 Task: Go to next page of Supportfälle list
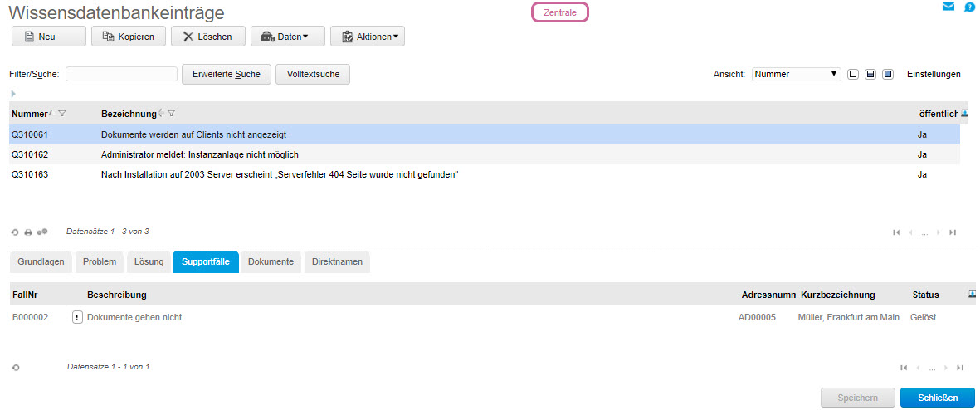pos(946,369)
